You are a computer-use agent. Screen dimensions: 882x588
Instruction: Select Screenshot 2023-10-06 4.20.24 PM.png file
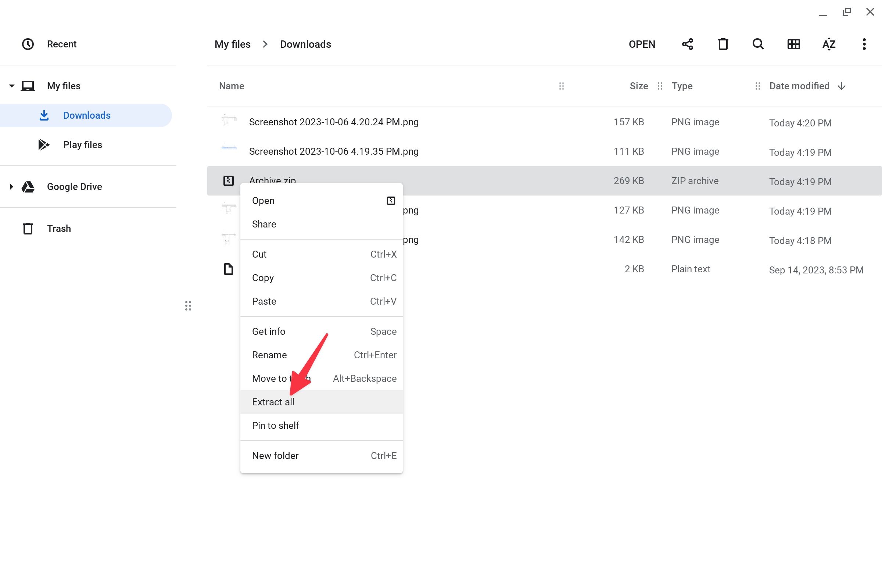334,122
